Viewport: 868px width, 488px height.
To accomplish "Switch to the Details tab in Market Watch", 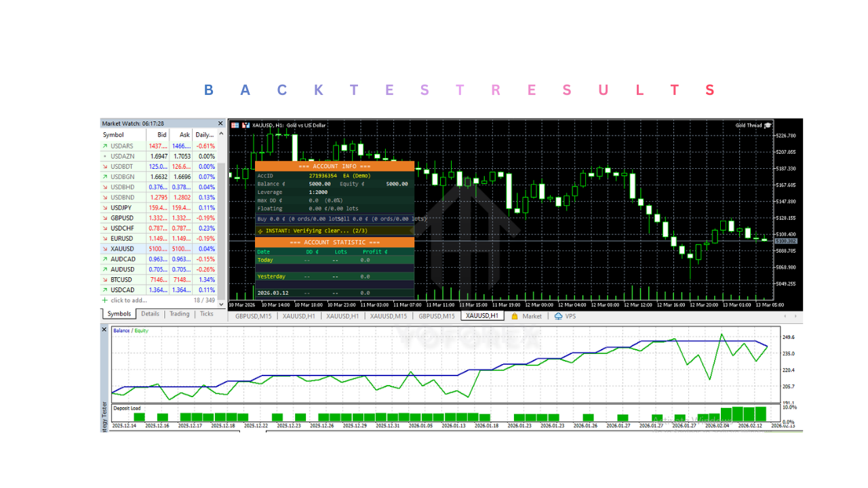I will tap(150, 314).
